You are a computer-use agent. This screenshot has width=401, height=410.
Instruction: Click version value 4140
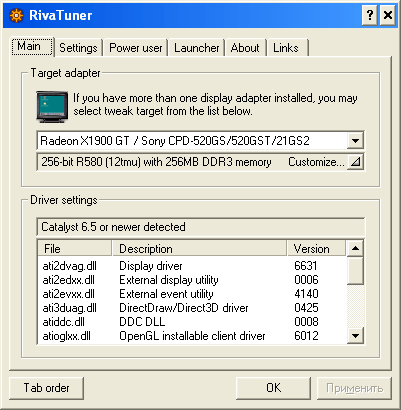(306, 294)
